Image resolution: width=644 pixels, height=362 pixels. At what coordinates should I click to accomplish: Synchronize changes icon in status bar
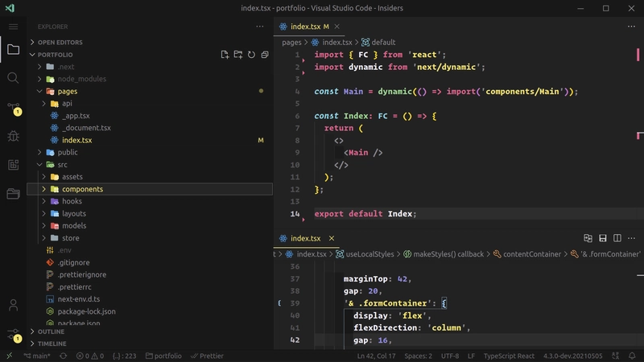tap(64, 356)
